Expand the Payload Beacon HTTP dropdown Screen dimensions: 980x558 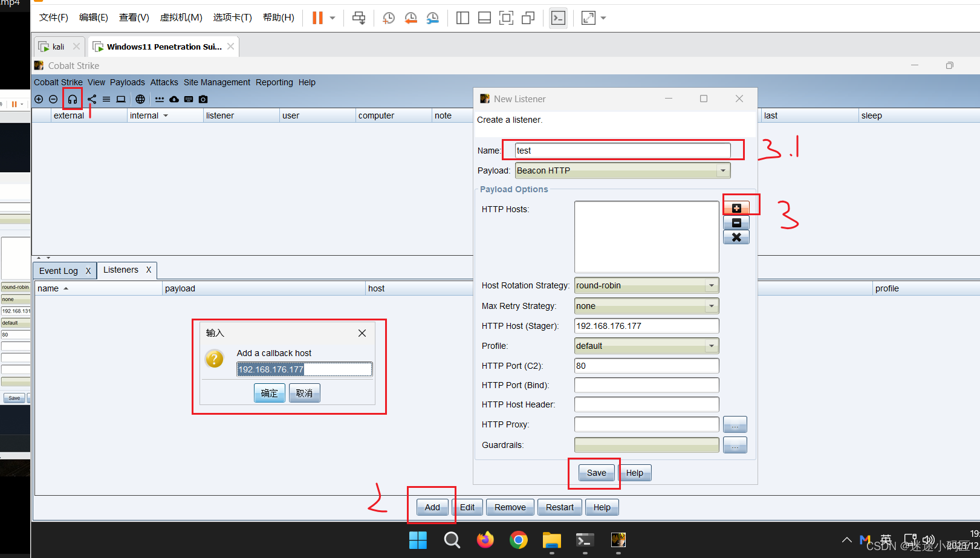[x=722, y=170]
